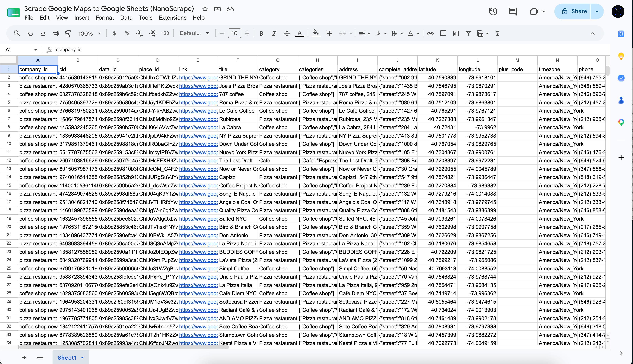Insert a comment from the toolbar

(443, 34)
